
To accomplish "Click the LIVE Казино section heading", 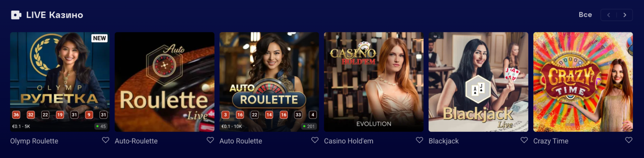I will 54,15.
